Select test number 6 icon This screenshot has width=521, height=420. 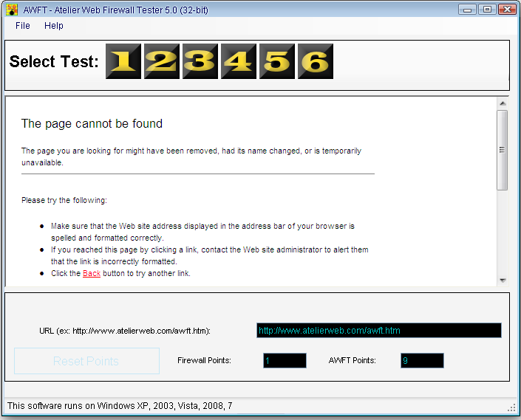pyautogui.click(x=316, y=61)
